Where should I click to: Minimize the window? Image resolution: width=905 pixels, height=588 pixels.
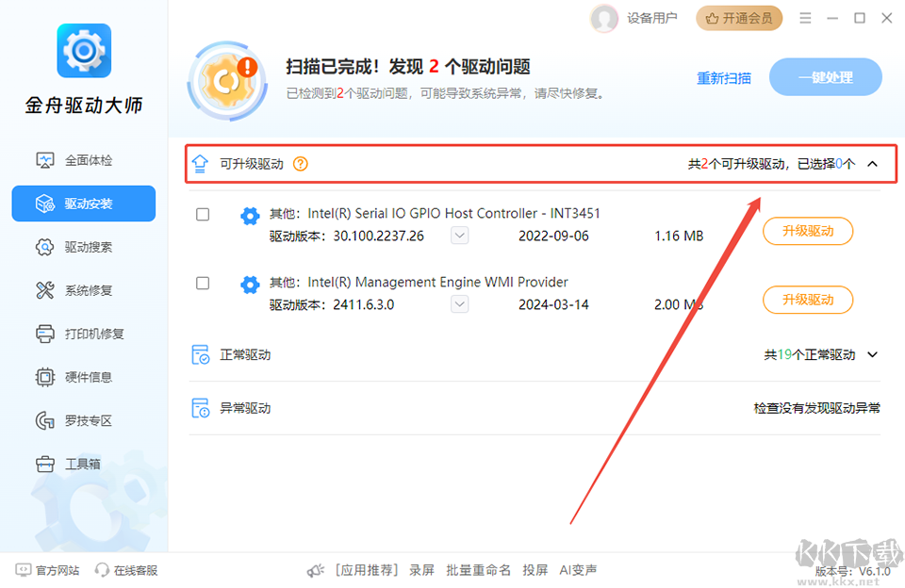click(x=832, y=19)
